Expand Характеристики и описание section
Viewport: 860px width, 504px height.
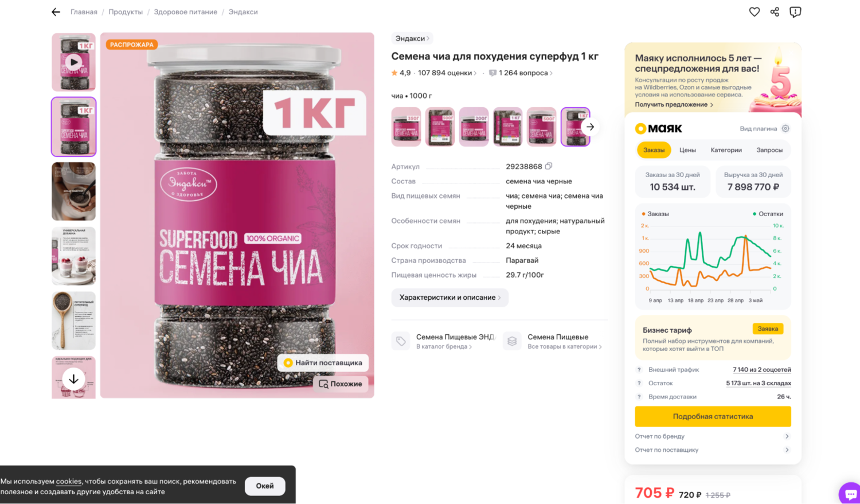tap(450, 298)
